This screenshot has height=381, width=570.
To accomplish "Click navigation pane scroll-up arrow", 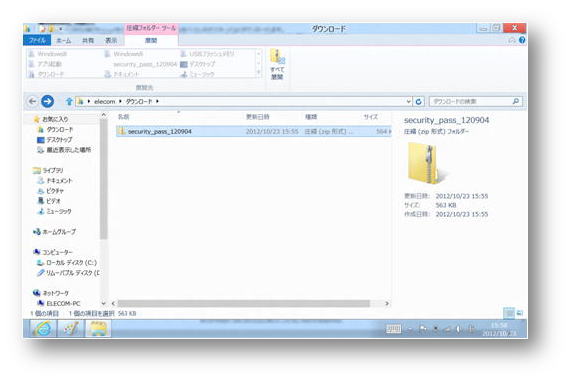I will (x=104, y=115).
